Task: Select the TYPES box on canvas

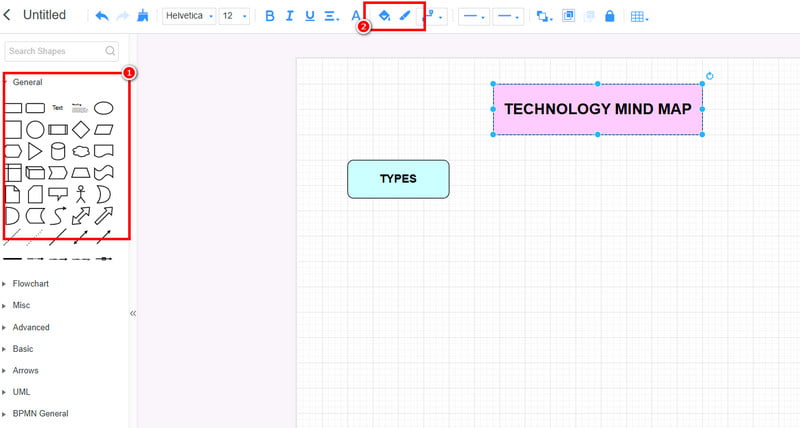Action: tap(398, 179)
